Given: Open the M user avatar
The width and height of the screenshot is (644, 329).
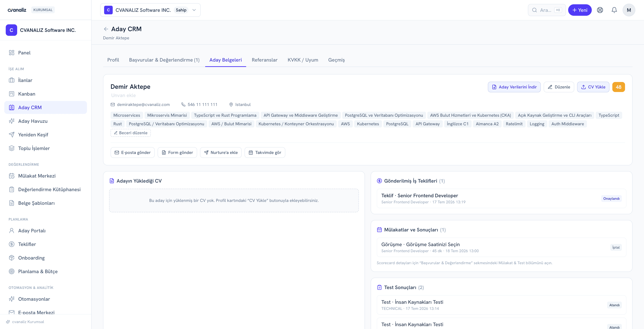Looking at the screenshot, I should pos(629,10).
